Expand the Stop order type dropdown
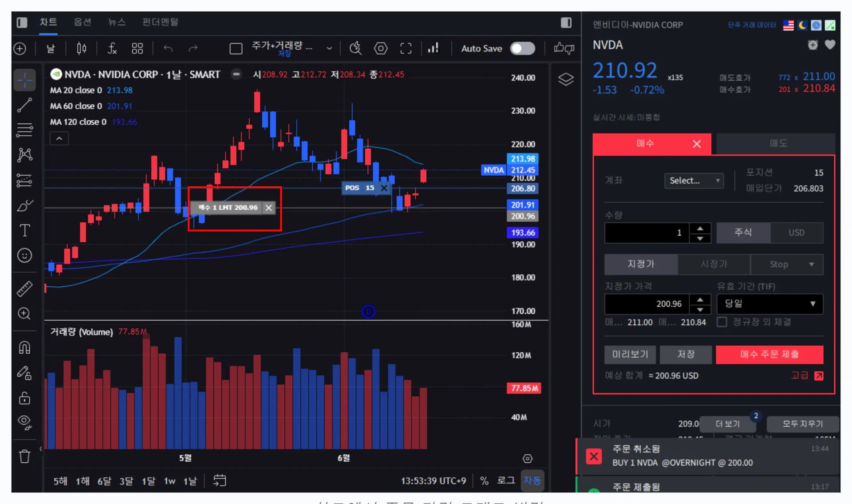 point(787,264)
